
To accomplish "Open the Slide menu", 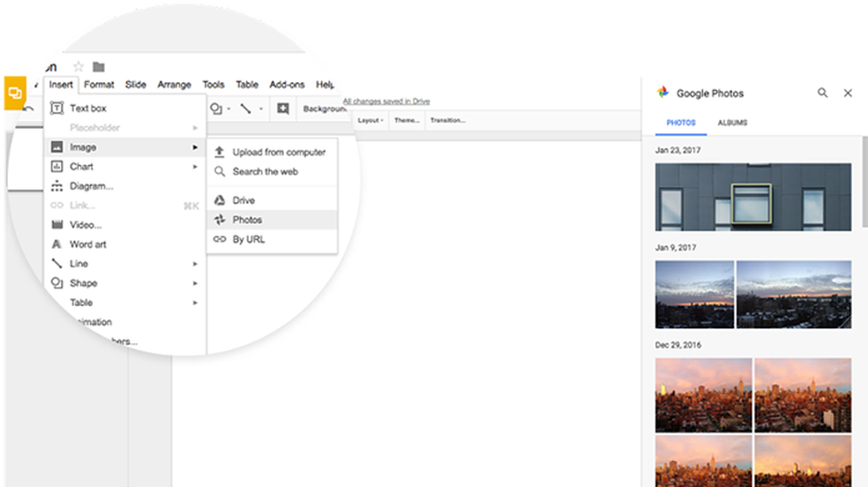I will tap(136, 85).
